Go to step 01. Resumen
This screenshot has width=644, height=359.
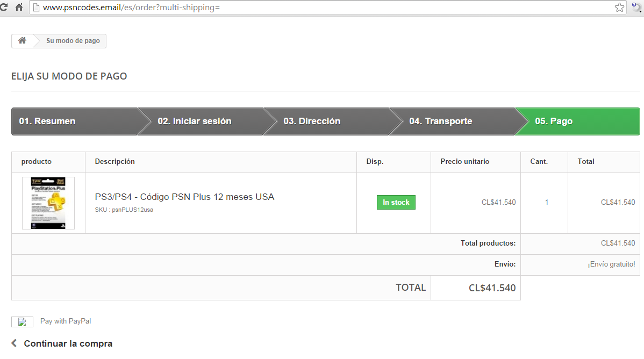point(76,121)
